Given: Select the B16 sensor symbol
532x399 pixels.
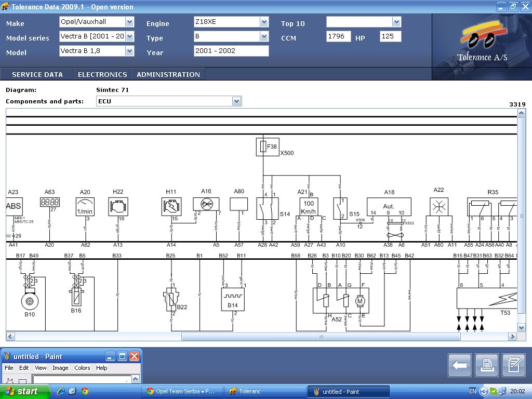Looking at the screenshot, I should pos(76,296).
